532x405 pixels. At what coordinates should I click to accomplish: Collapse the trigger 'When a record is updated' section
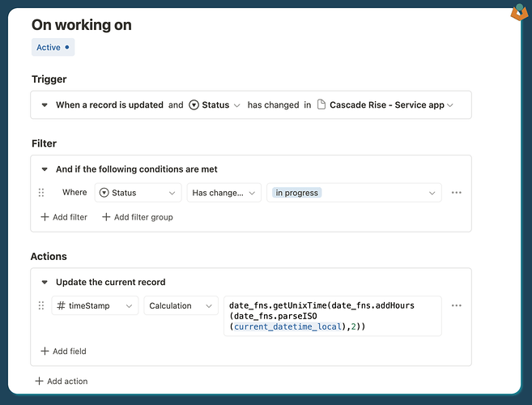(45, 105)
